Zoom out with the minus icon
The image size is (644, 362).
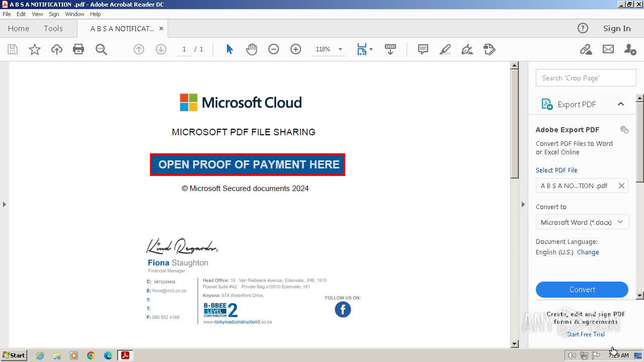[274, 49]
